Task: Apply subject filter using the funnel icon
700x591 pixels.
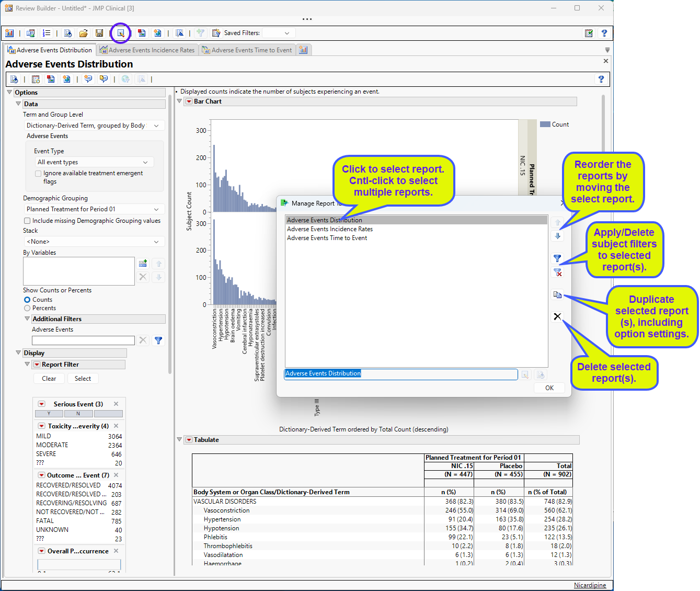Action: (x=557, y=258)
